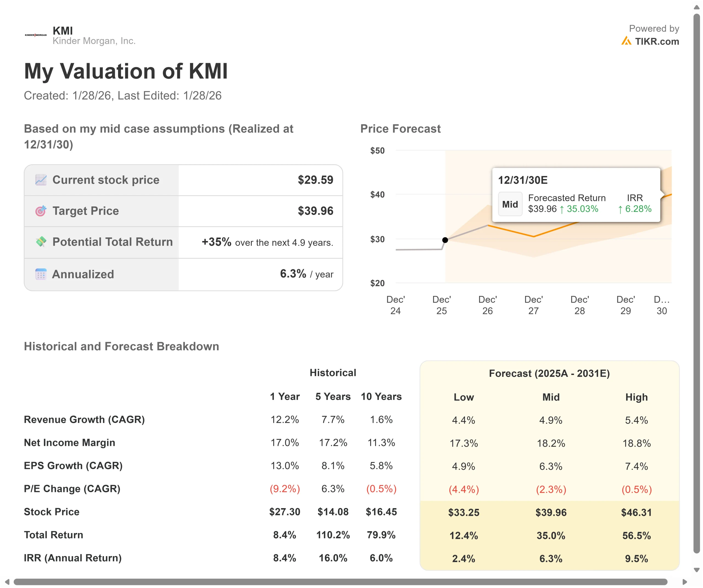Viewport: 703px width, 588px height.
Task: Click the Dec' 27 axis label
Action: [x=533, y=305]
